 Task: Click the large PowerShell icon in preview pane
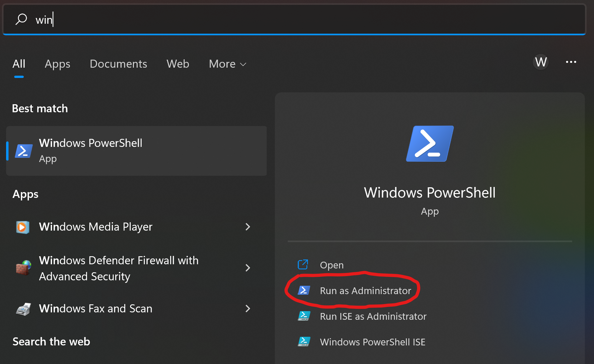[x=430, y=144]
